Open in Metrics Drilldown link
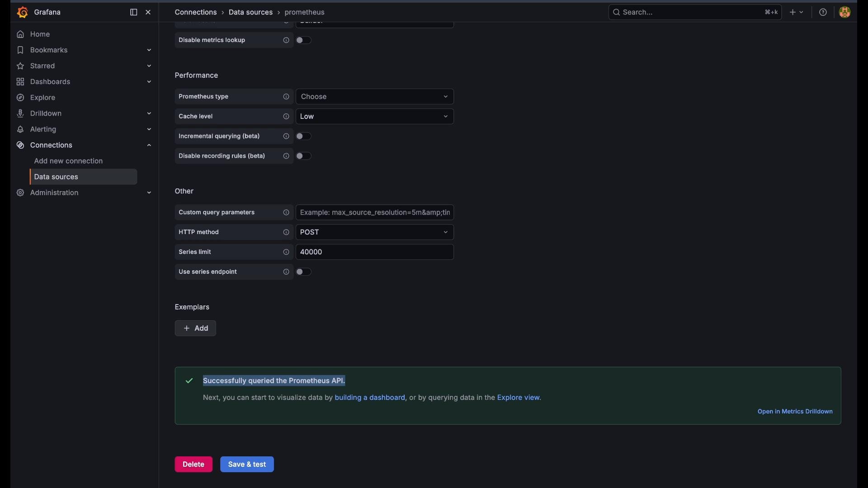The width and height of the screenshot is (868, 488). [795, 412]
